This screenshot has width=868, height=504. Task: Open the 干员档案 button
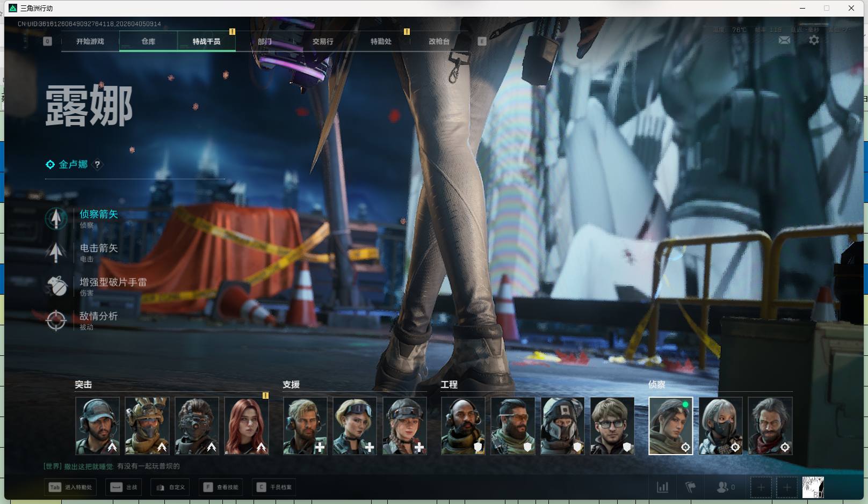274,487
